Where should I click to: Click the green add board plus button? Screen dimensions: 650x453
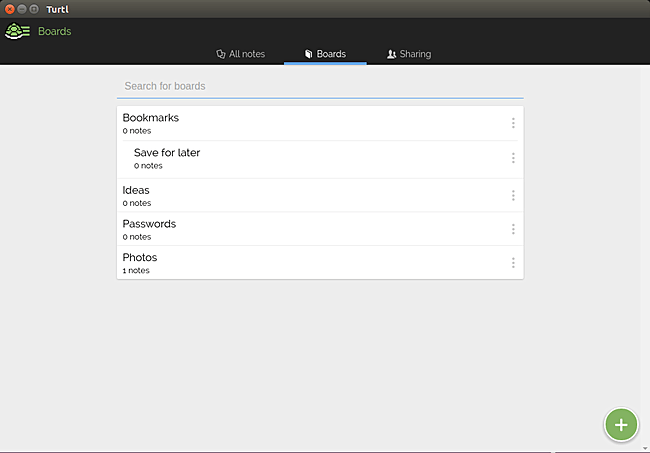coord(621,424)
